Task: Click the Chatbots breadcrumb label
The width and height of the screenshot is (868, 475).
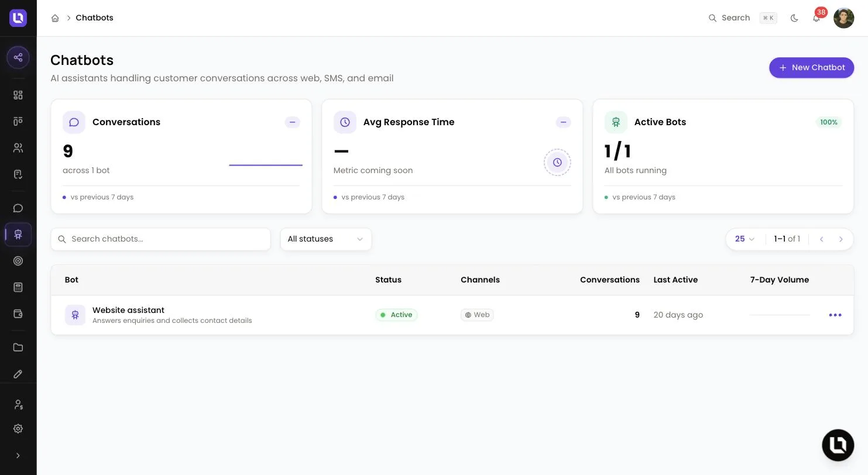Action: coord(94,18)
